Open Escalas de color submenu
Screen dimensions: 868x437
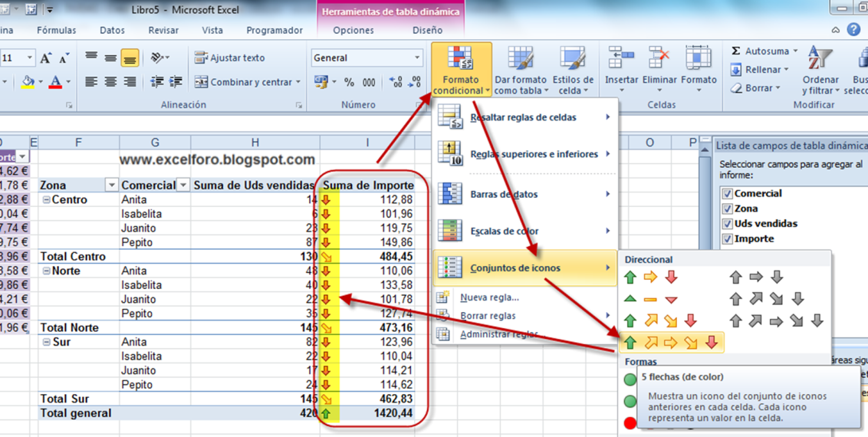(524, 232)
